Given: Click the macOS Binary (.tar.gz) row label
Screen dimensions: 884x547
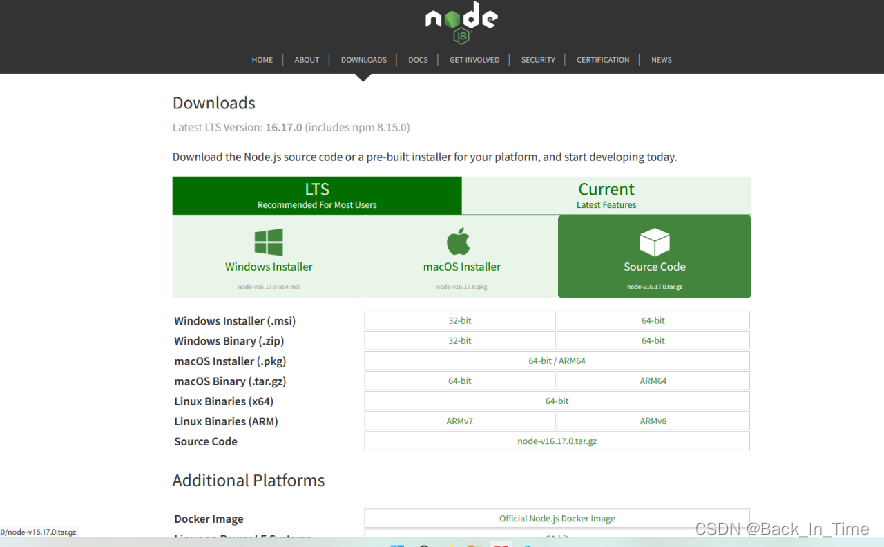Looking at the screenshot, I should [230, 381].
